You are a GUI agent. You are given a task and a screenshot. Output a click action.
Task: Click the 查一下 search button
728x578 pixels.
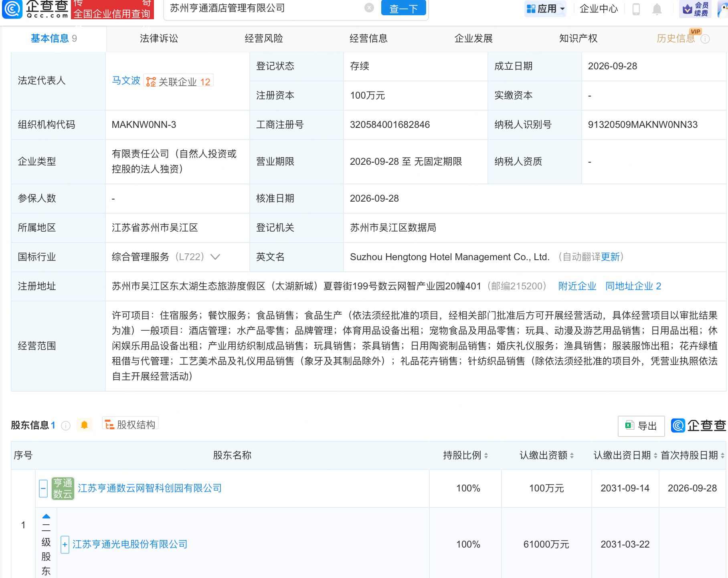point(404,8)
